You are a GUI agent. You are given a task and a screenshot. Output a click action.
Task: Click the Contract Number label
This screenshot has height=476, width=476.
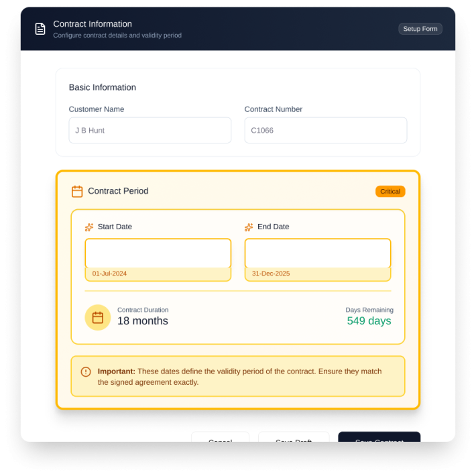pos(274,109)
